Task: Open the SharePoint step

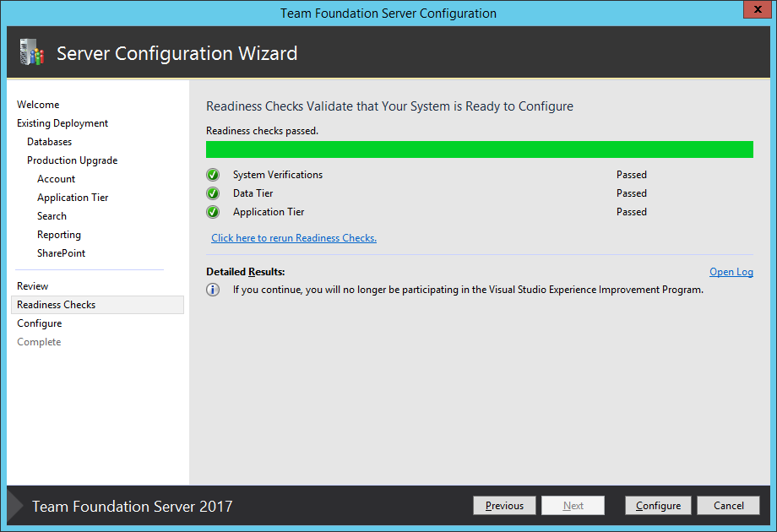Action: coord(61,253)
